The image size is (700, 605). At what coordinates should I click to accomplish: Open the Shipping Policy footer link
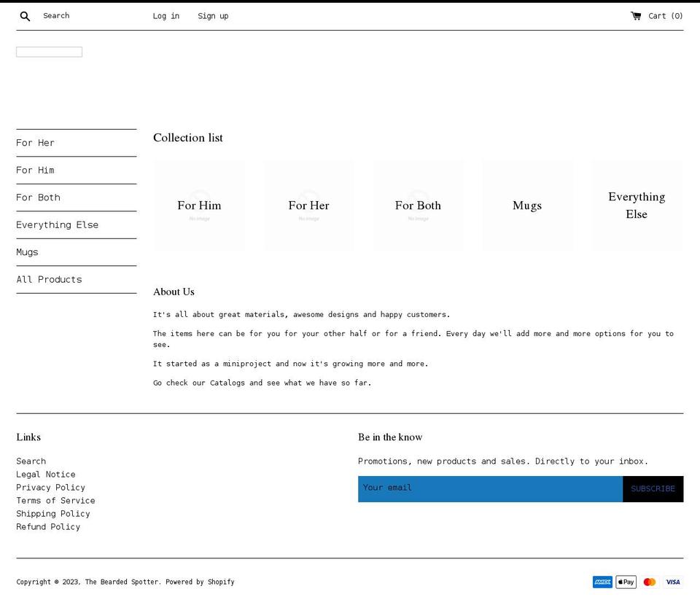click(53, 513)
